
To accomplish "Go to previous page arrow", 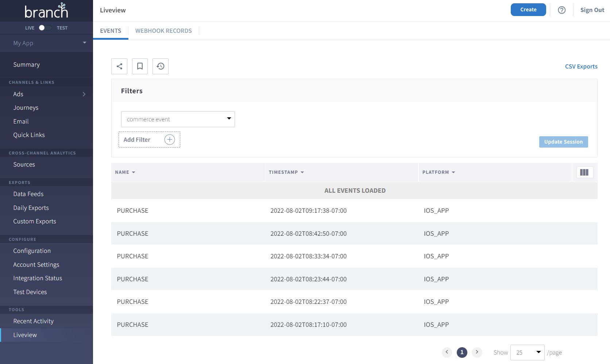I will (x=447, y=352).
